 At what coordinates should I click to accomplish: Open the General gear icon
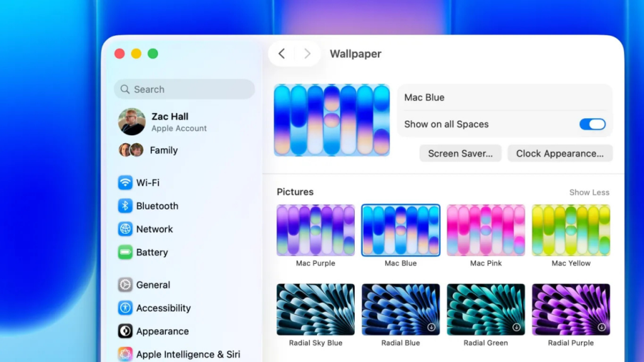(125, 285)
